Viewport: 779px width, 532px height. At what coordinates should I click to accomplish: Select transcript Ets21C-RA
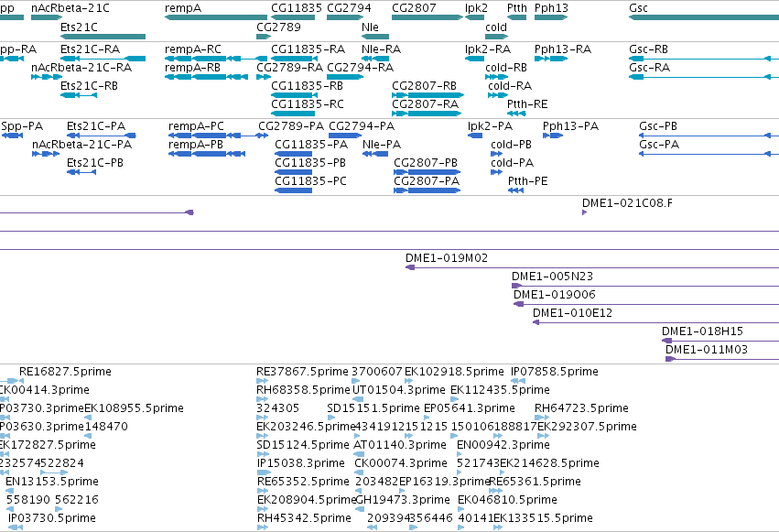(x=90, y=49)
